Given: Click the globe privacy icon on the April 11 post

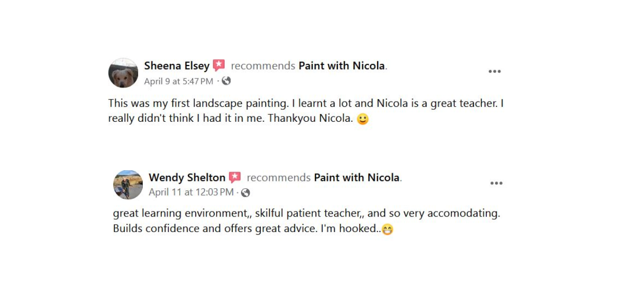Looking at the screenshot, I should (x=246, y=192).
